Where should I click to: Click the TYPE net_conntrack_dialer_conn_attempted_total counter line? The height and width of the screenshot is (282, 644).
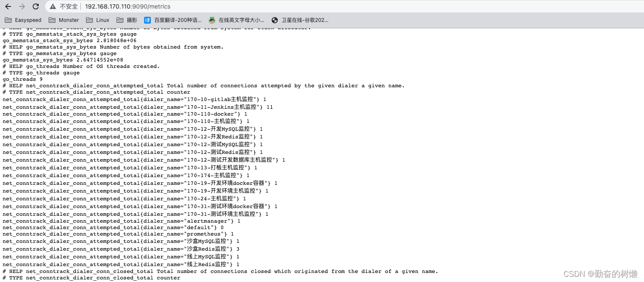click(x=96, y=92)
